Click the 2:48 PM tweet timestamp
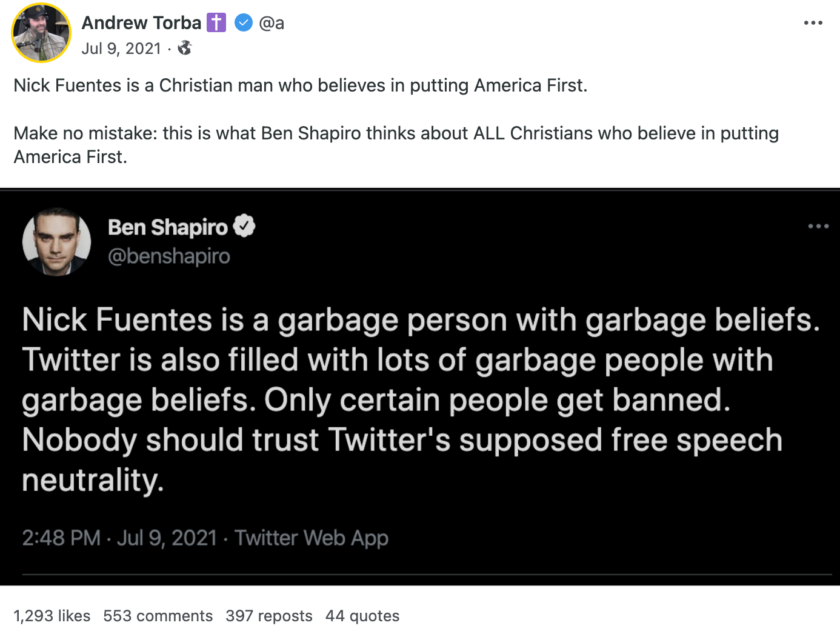840x634 pixels. 61,538
